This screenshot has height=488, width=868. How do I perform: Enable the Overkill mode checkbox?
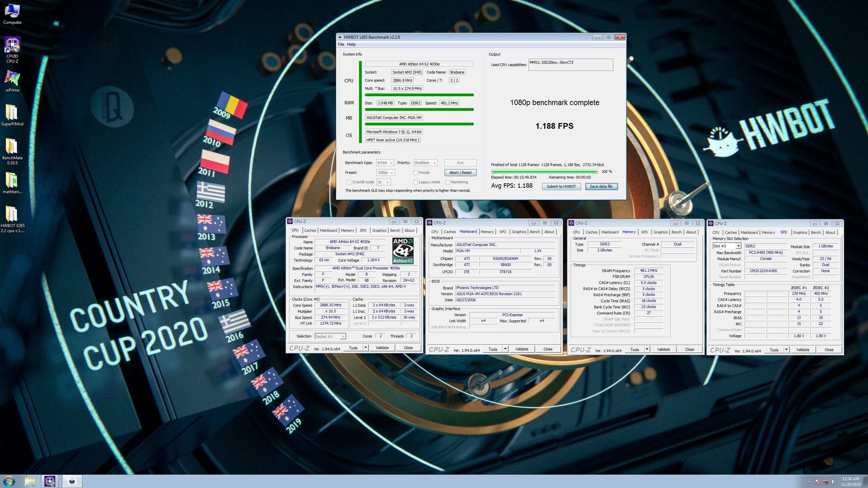pyautogui.click(x=349, y=182)
